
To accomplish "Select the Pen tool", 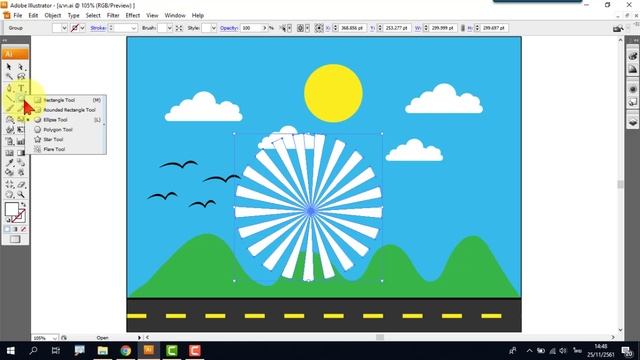I will click(9, 88).
